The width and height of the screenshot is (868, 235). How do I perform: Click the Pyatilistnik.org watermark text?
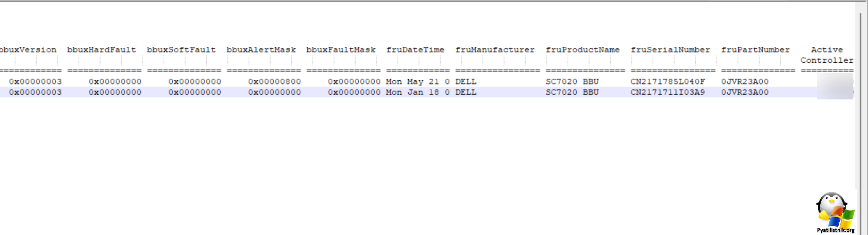(x=836, y=230)
